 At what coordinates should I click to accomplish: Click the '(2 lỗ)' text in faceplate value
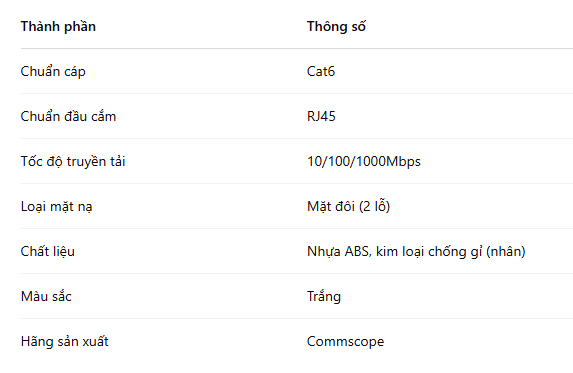point(375,206)
